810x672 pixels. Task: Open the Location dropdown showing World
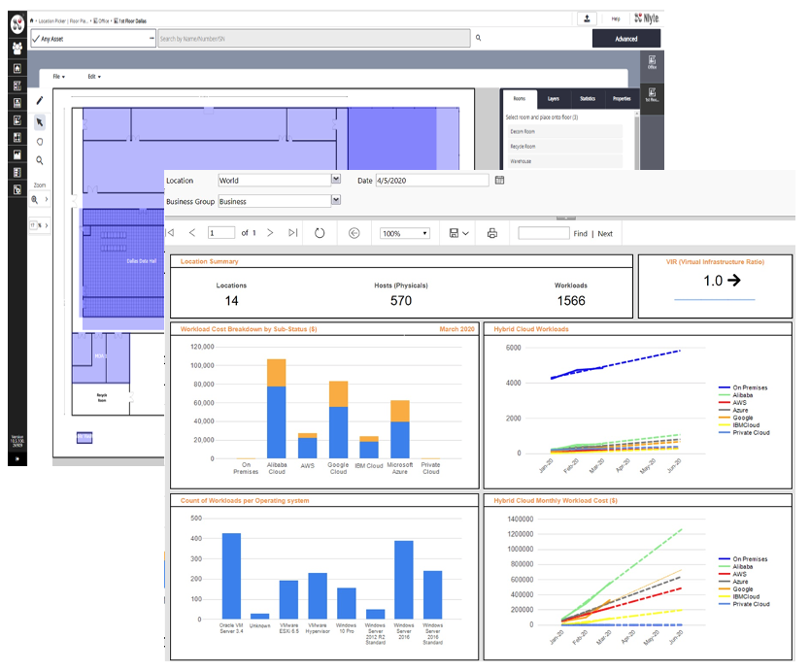[335, 180]
